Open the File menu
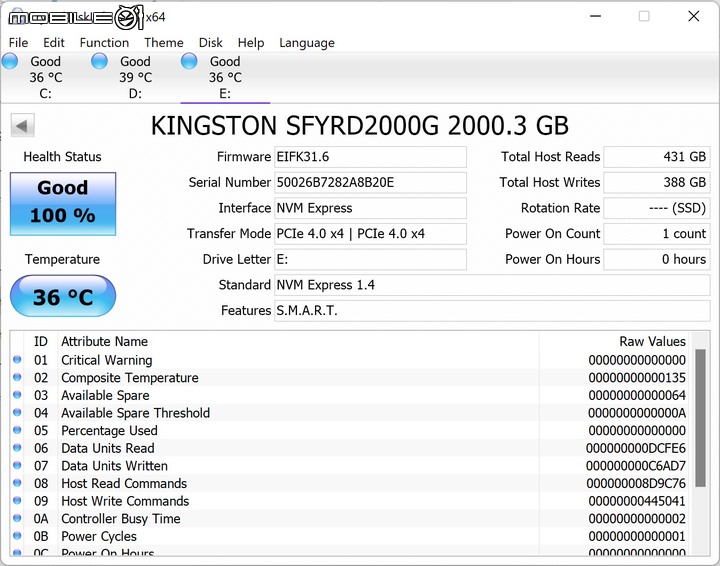 tap(18, 43)
